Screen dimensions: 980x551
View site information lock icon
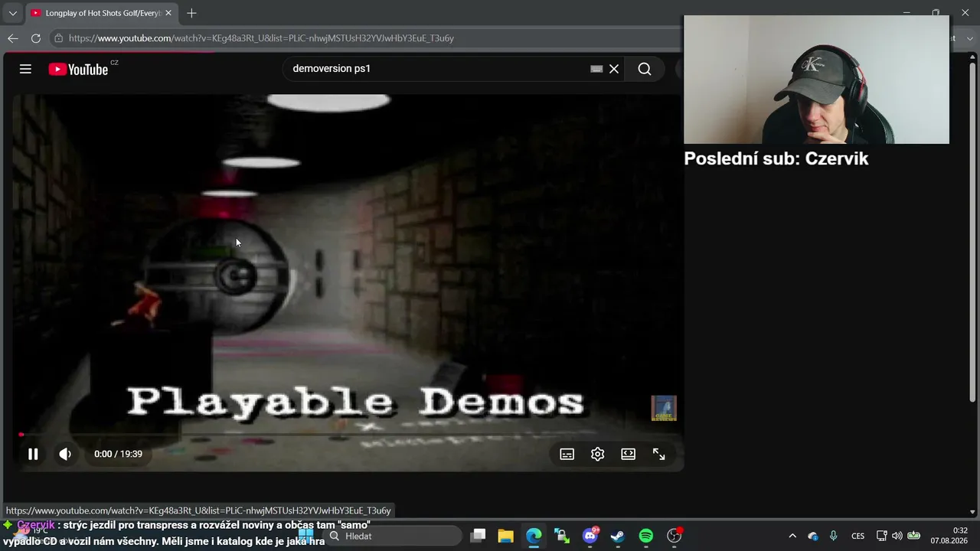click(x=58, y=37)
